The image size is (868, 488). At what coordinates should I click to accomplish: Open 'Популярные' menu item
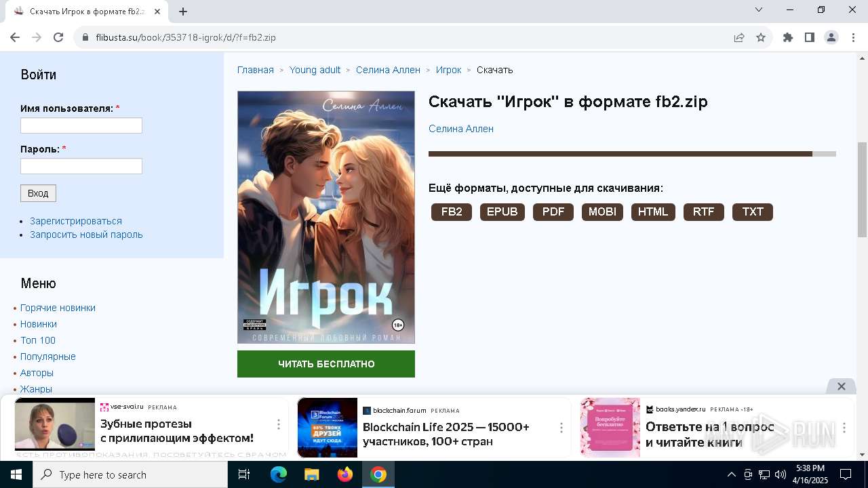(x=48, y=357)
